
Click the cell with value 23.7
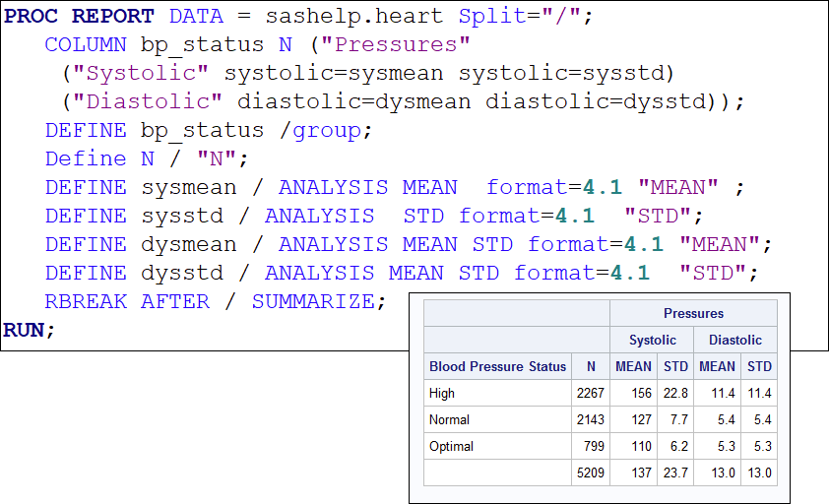tap(675, 472)
